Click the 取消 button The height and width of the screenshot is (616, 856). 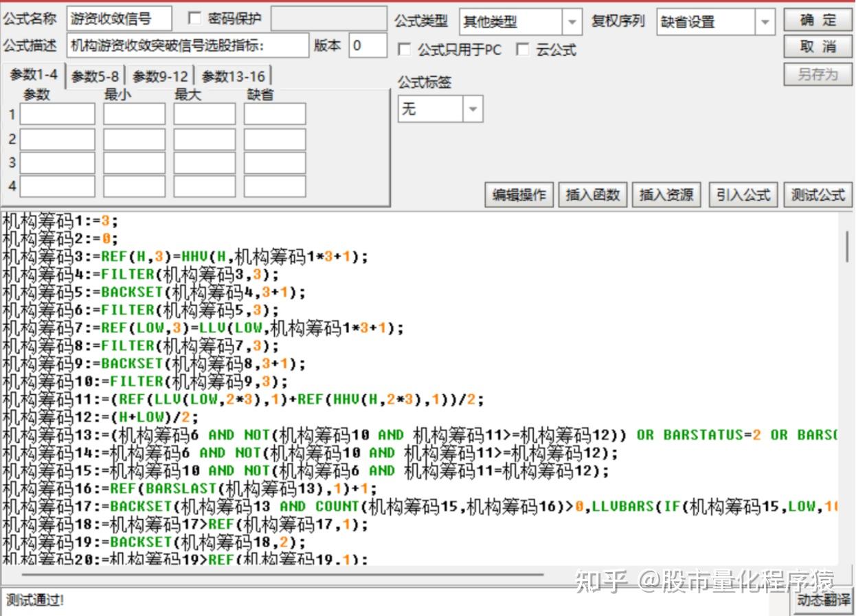pos(818,47)
